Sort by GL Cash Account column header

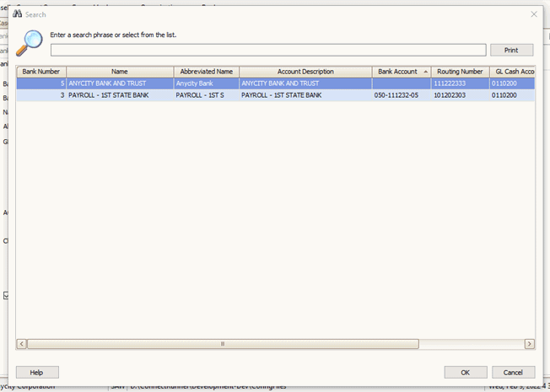click(x=515, y=72)
